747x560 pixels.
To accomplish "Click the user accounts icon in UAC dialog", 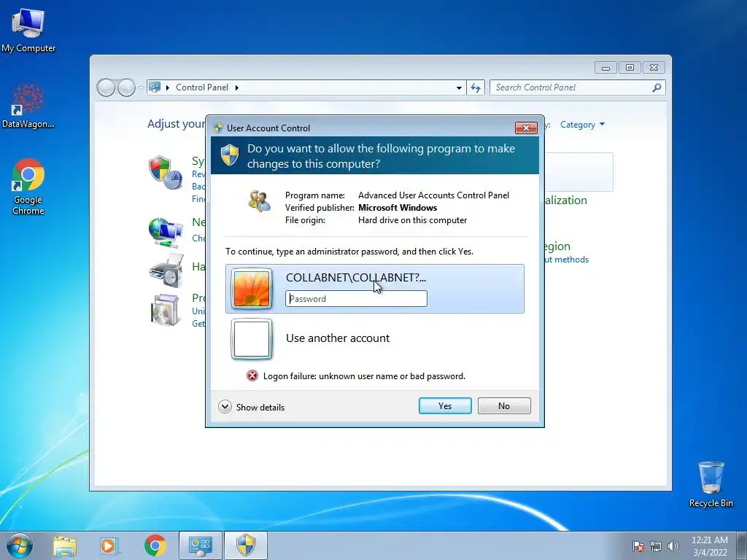I will click(x=259, y=201).
